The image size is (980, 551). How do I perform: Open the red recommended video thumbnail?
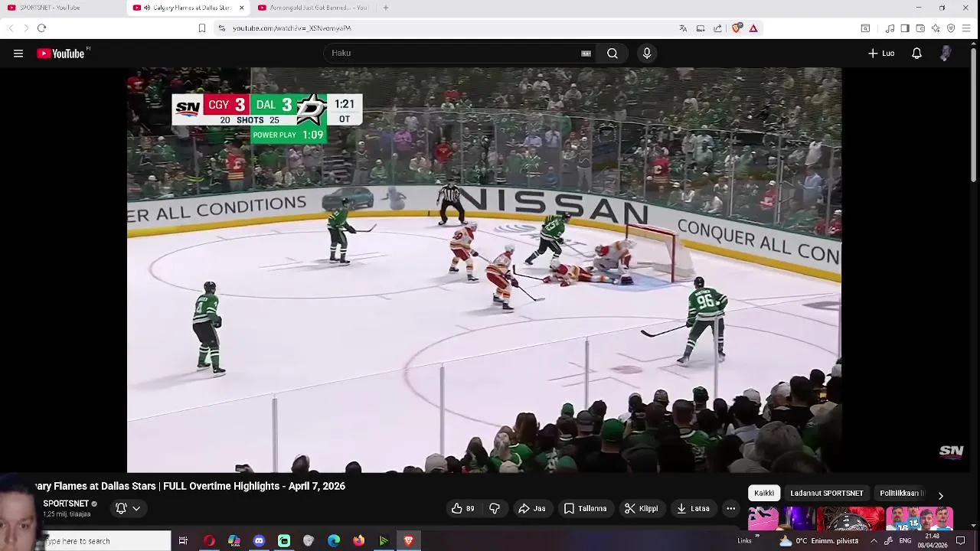(850, 519)
